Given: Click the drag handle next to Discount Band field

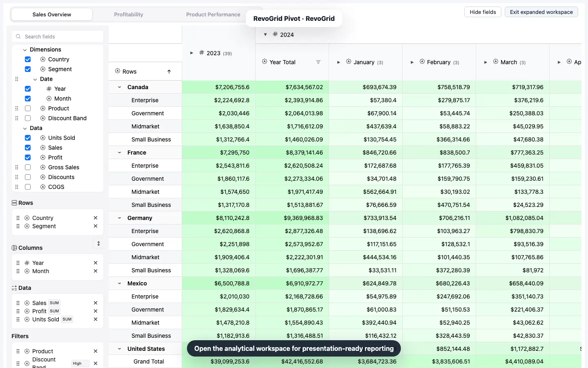Looking at the screenshot, I should (17, 118).
